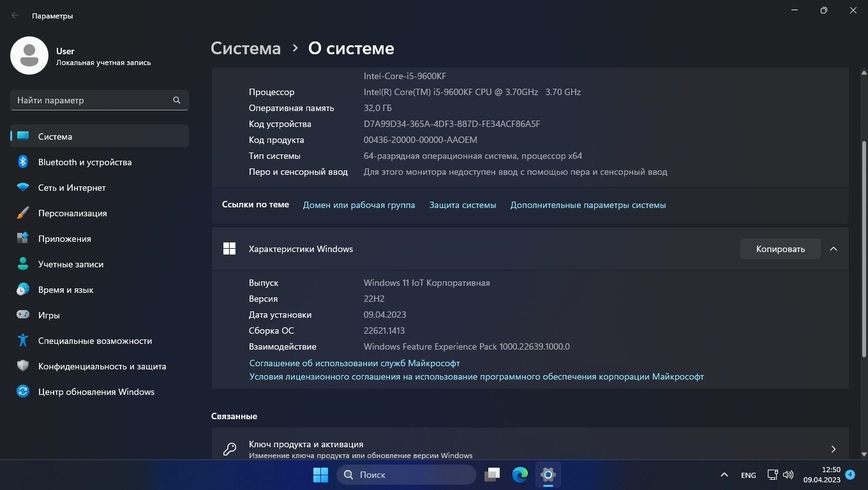Click the Сеть и Интернет Wi-Fi icon

23,188
